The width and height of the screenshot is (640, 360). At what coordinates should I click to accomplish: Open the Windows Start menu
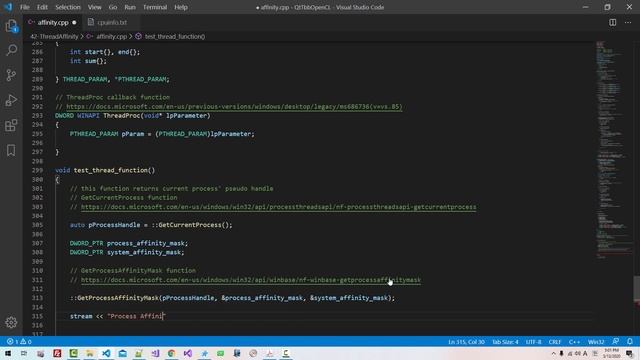tap(8, 353)
